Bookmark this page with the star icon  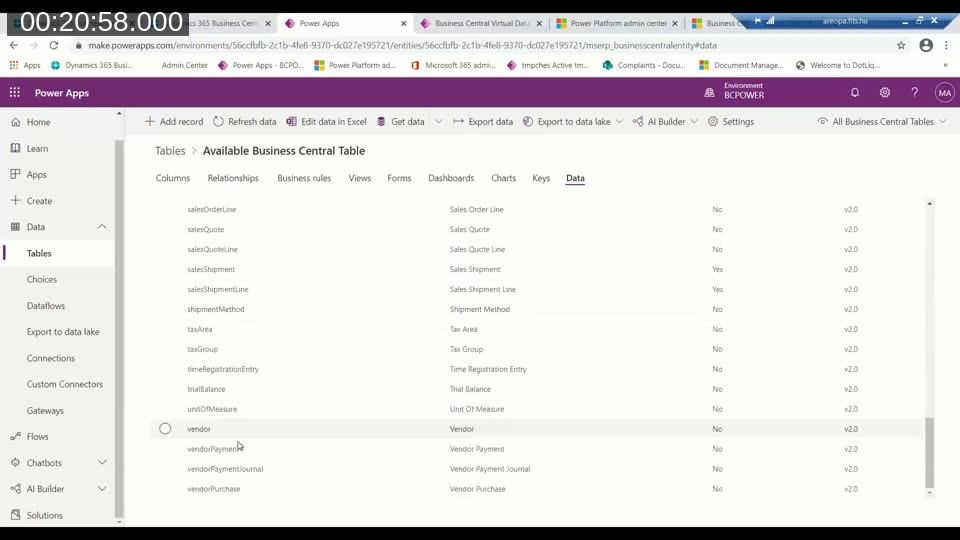point(901,45)
